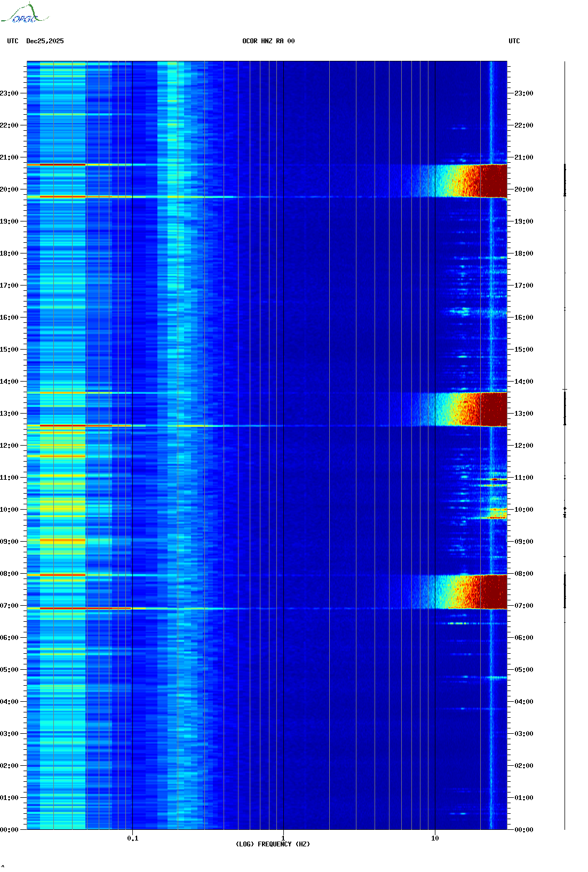Click the station title OCOR HNZ RA 00
The height and width of the screenshot is (872, 588).
tap(268, 41)
